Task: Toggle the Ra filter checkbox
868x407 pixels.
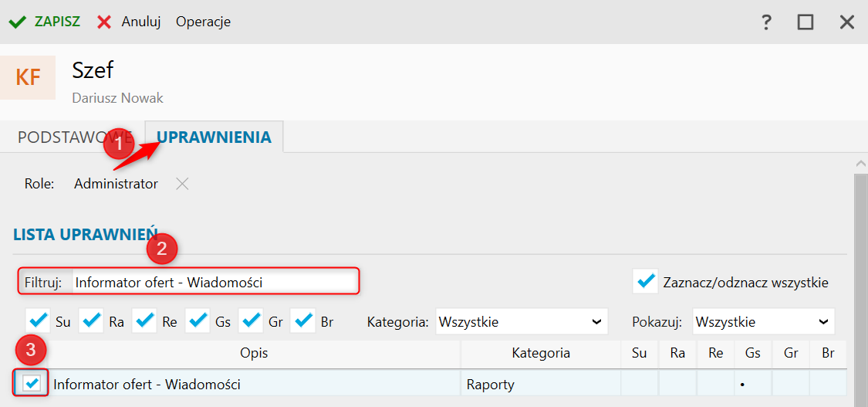Action: pos(91,320)
